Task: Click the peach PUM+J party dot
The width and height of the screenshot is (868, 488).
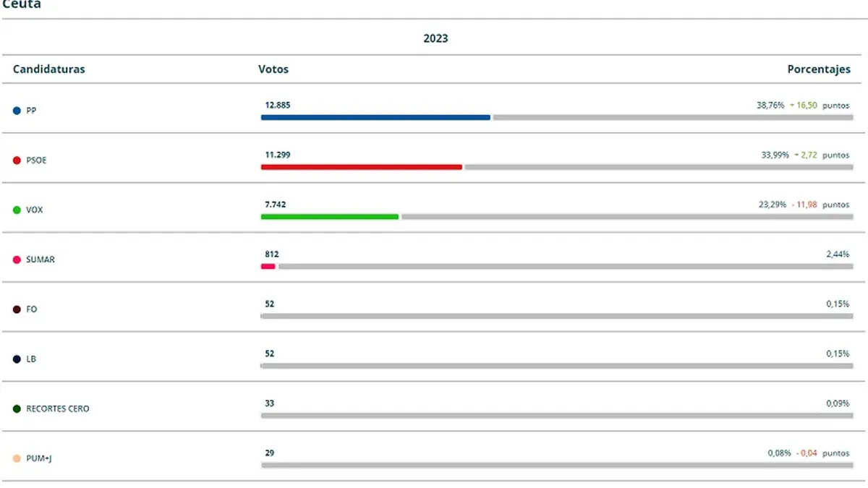Action: pyautogui.click(x=17, y=458)
